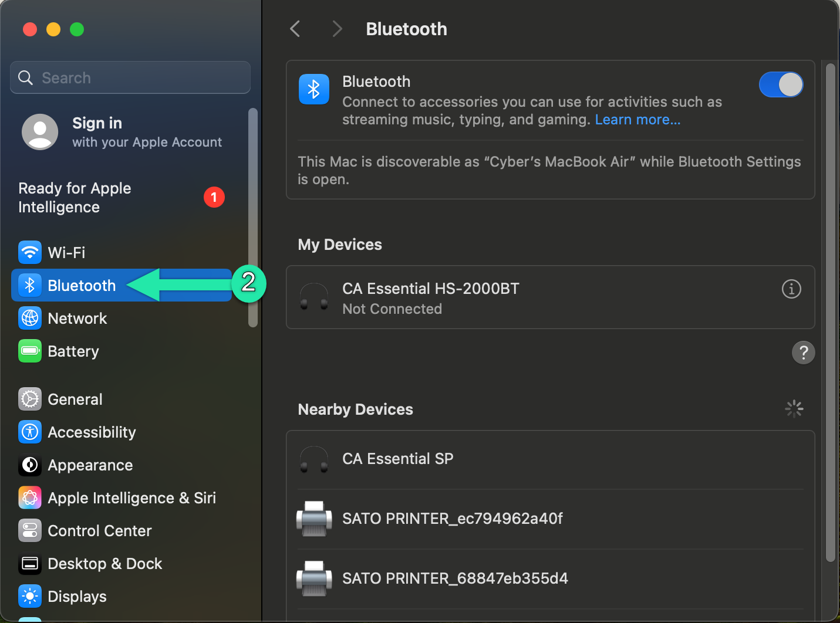Viewport: 840px width, 623px height.
Task: Click the Not Connected status text
Action: click(x=392, y=309)
